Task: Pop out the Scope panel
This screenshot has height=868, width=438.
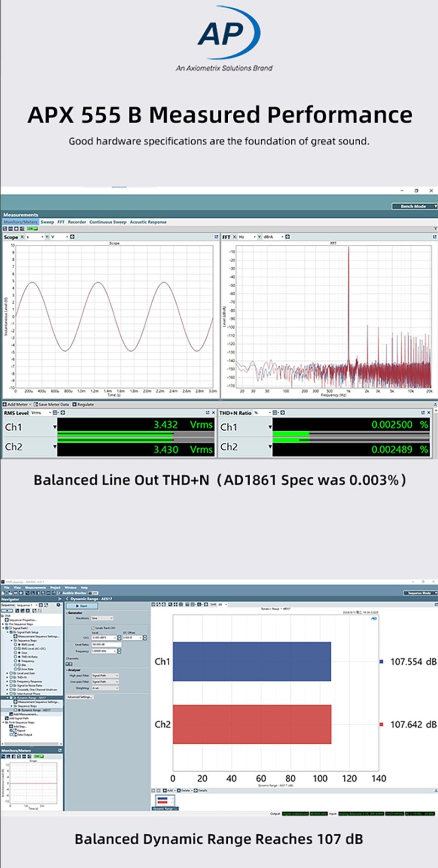Action: point(216,237)
